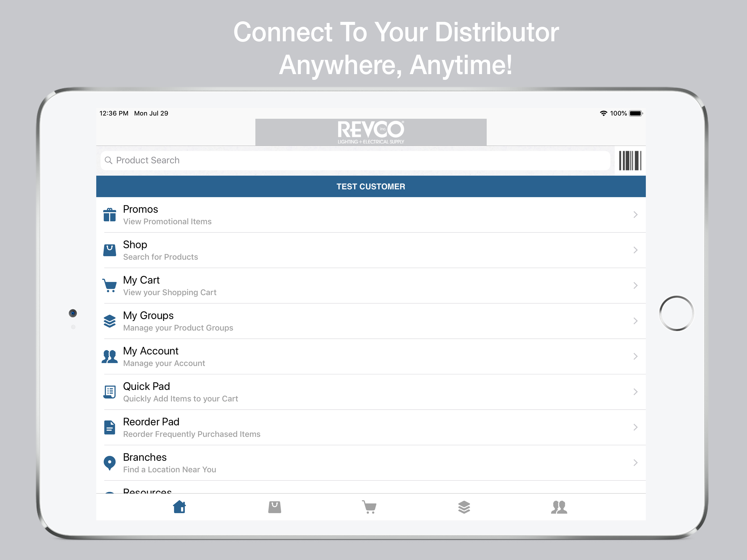Expand the Branches row chevron

coord(635,463)
